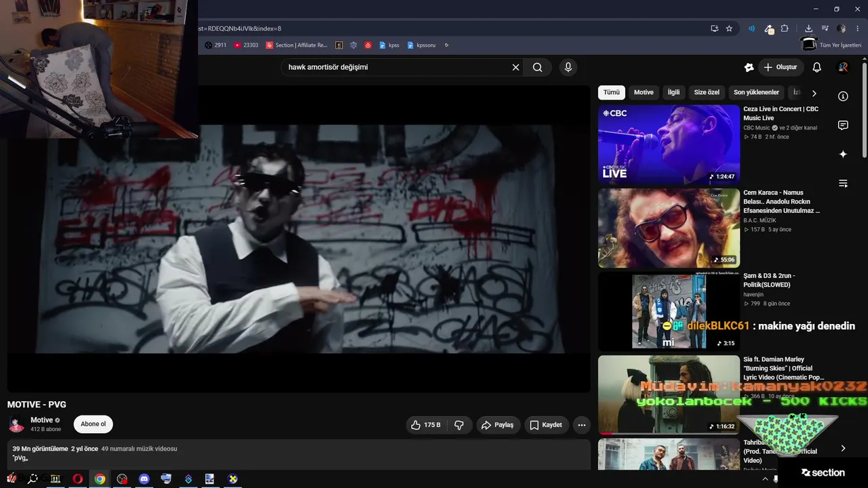This screenshot has height=488, width=868.
Task: Open the playlist queue panel icon
Action: click(x=843, y=184)
